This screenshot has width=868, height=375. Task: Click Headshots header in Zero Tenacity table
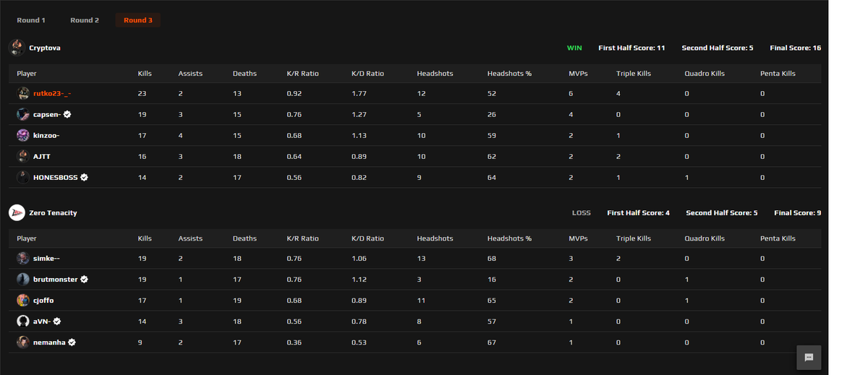[x=435, y=238]
